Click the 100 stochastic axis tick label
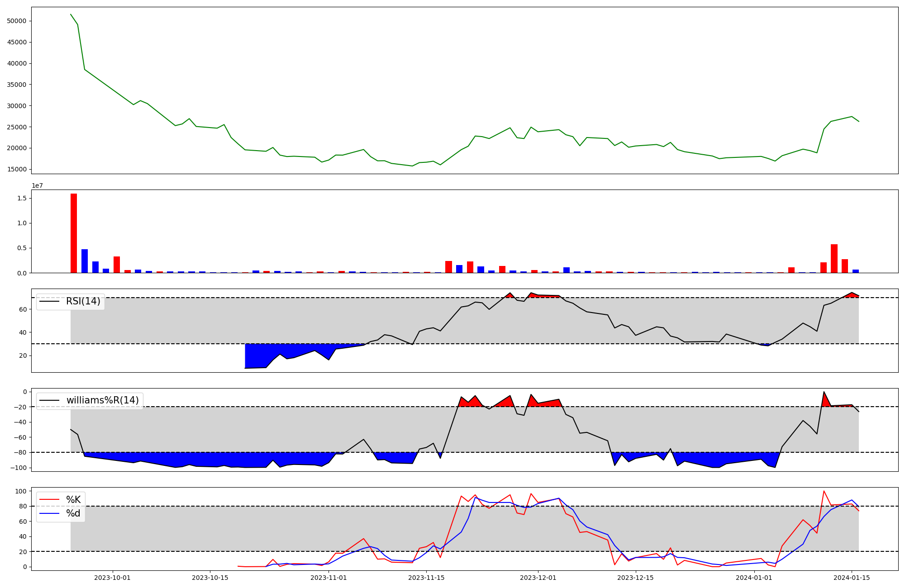The width and height of the screenshot is (905, 588). point(21,491)
